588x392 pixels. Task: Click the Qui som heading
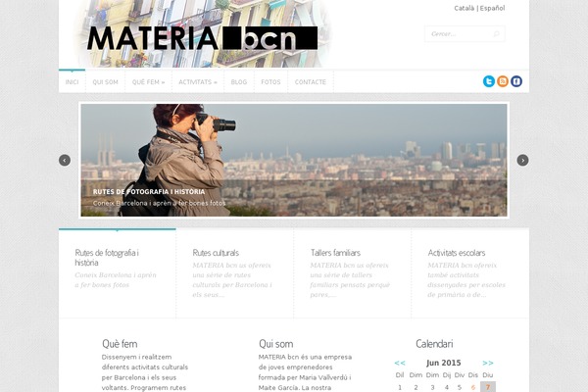pyautogui.click(x=276, y=344)
